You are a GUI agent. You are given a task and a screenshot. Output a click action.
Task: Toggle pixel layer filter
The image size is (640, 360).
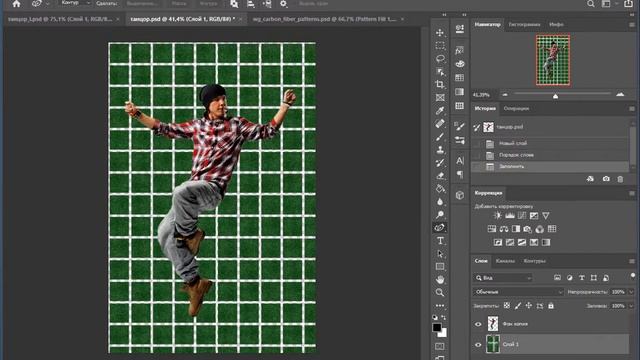(x=557, y=278)
